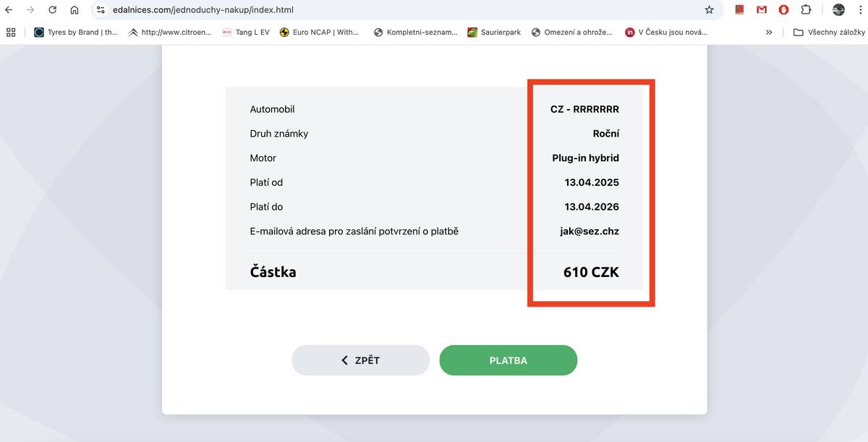Open the Všechny záložky folder
This screenshot has width=868, height=442.
coord(829,32)
